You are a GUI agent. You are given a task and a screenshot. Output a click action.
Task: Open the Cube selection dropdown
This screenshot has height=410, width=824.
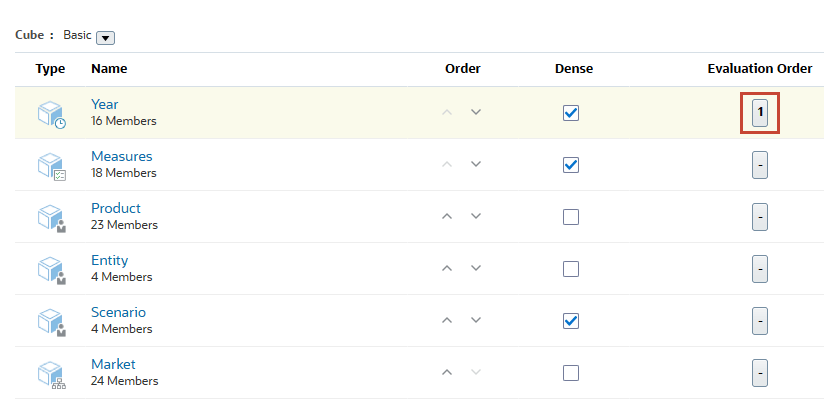pos(106,37)
